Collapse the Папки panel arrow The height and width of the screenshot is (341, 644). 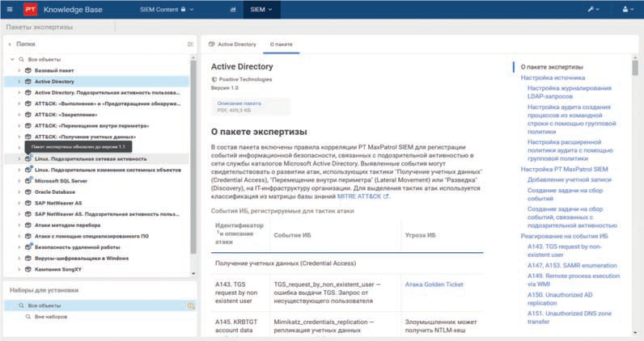click(x=10, y=44)
